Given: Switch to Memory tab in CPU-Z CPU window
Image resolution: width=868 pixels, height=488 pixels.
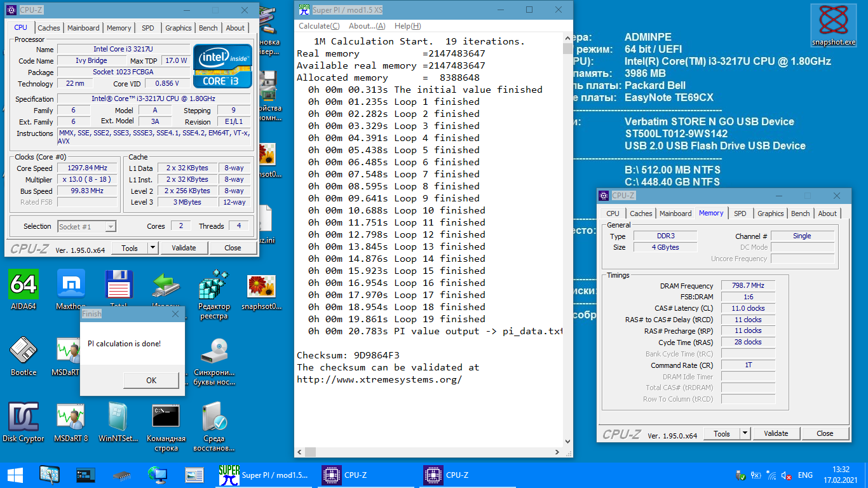Looking at the screenshot, I should point(119,28).
